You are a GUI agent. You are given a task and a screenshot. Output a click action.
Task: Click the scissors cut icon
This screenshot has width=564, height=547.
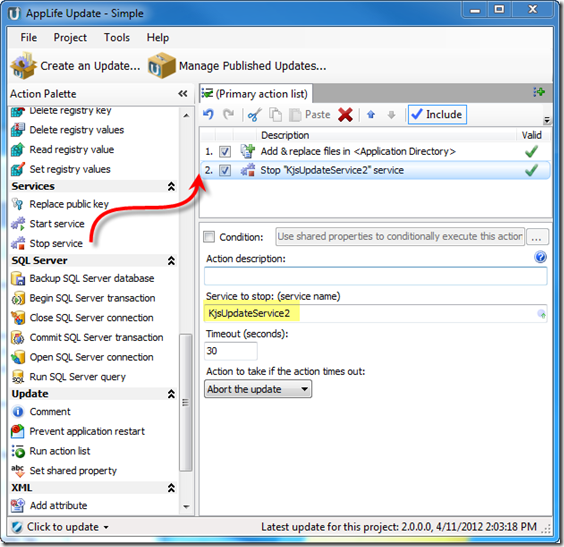(x=255, y=115)
